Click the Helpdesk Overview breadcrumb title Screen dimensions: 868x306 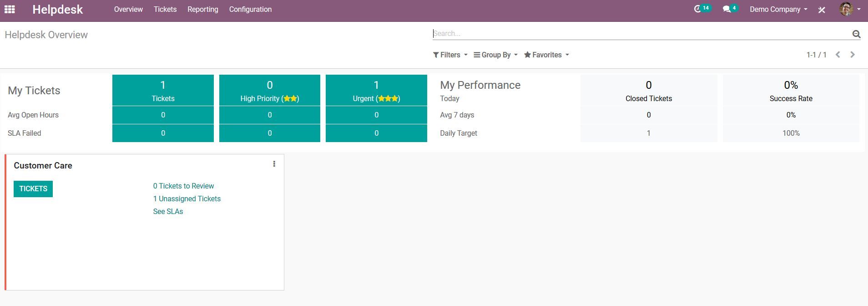click(x=46, y=35)
